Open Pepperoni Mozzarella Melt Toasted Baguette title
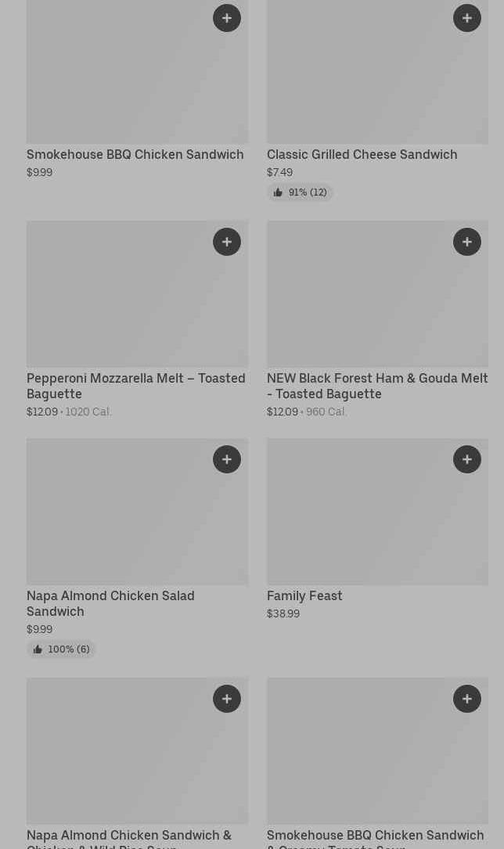Viewport: 504px width, 849px height. 135,386
